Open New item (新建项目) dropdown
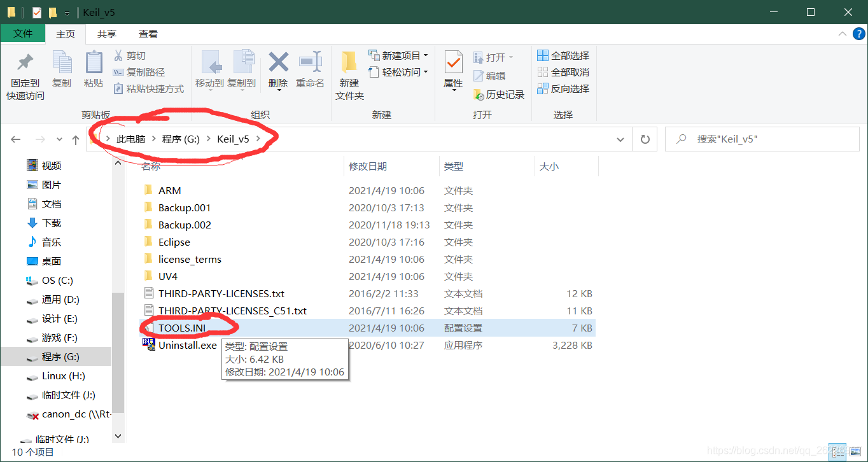The width and height of the screenshot is (868, 462). coord(398,56)
